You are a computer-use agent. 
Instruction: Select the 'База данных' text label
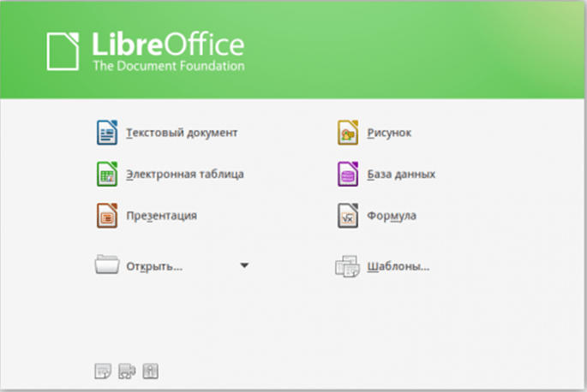pyautogui.click(x=401, y=174)
